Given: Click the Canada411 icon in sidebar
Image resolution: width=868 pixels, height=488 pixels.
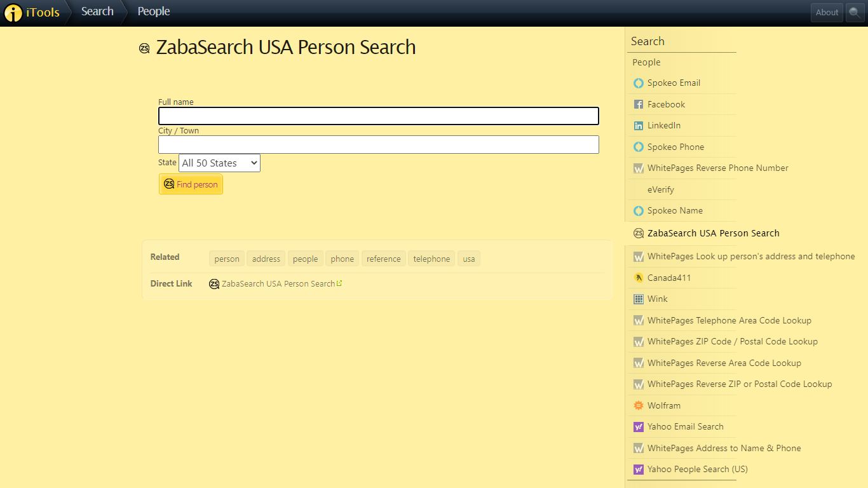Looking at the screenshot, I should 639,278.
